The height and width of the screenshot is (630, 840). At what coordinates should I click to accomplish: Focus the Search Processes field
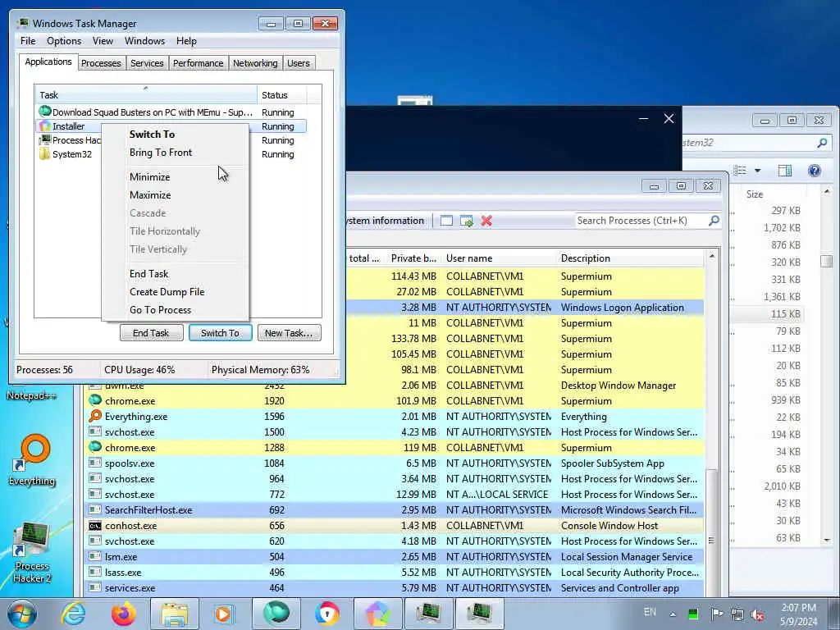[641, 221]
